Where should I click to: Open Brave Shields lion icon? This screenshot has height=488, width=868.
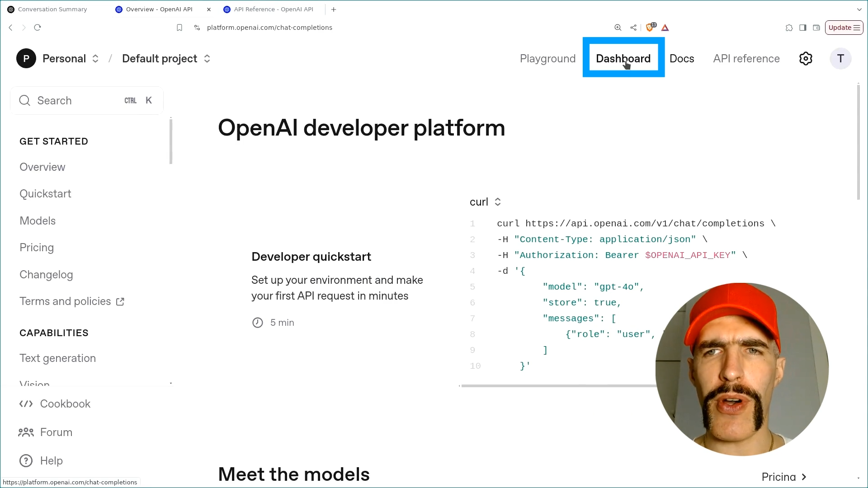pyautogui.click(x=650, y=28)
